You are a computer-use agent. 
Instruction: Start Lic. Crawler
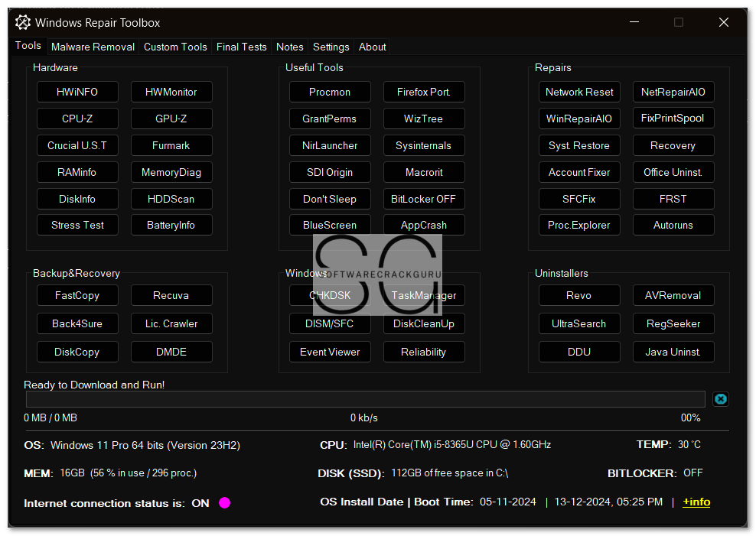click(x=171, y=323)
